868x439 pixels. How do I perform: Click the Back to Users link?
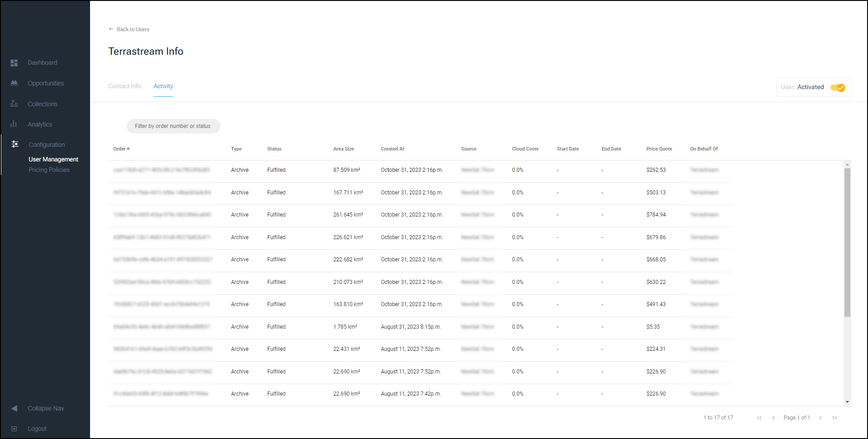click(133, 29)
